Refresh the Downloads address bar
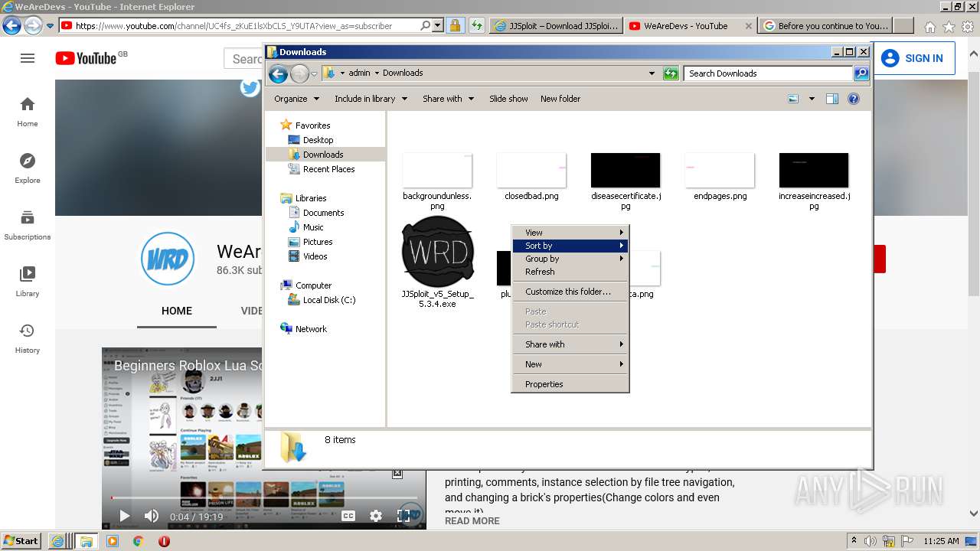This screenshot has height=551, width=980. coord(671,73)
